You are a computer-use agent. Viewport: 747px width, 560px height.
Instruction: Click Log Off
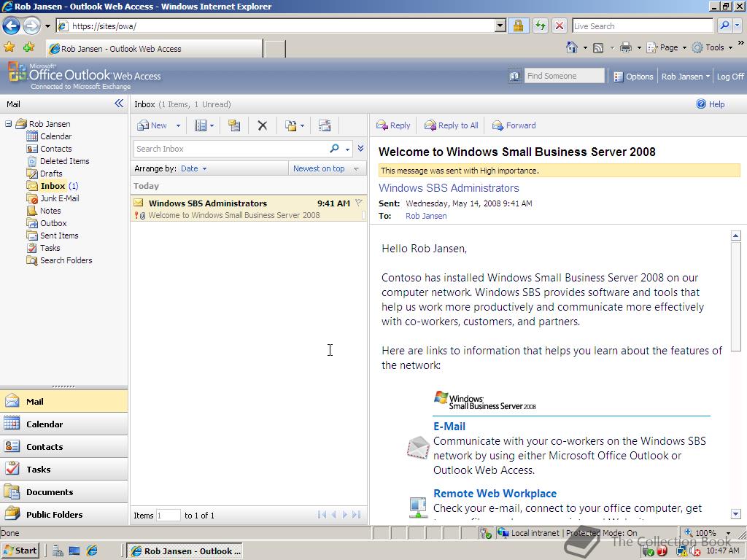[730, 77]
